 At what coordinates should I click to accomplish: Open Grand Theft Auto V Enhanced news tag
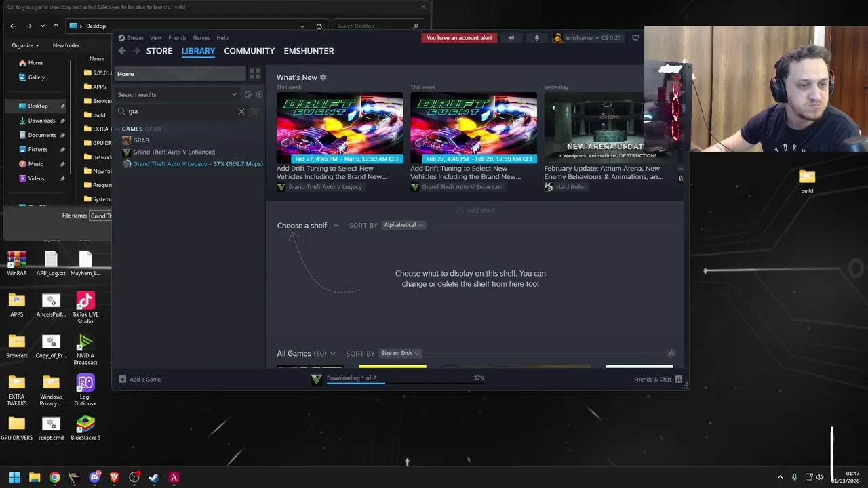(457, 187)
